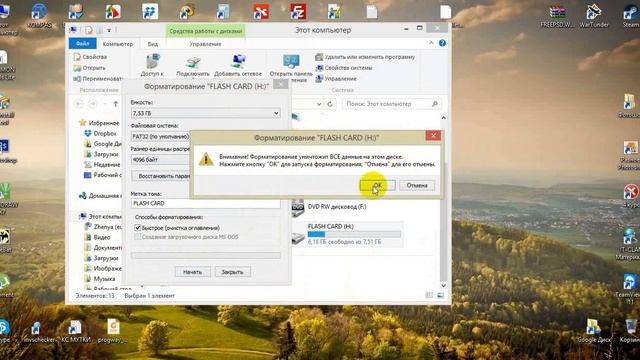The height and width of the screenshot is (360, 640).
Task: Select Домашняя группа in navigation pane
Action: pos(100,196)
